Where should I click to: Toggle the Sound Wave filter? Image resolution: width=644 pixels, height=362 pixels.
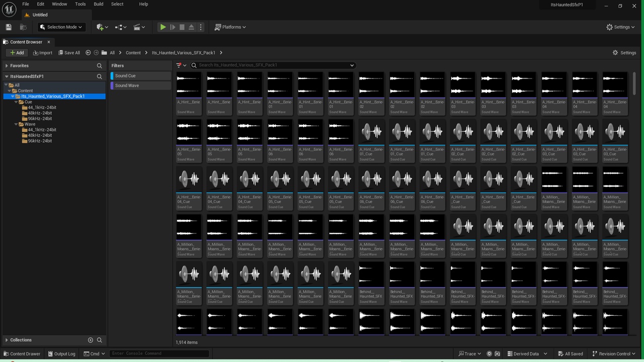tap(141, 85)
